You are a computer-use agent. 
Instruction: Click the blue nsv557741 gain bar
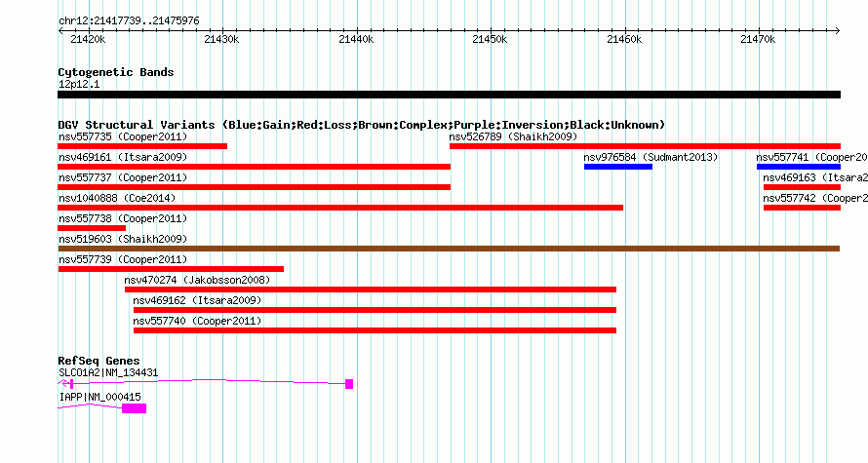(x=799, y=167)
